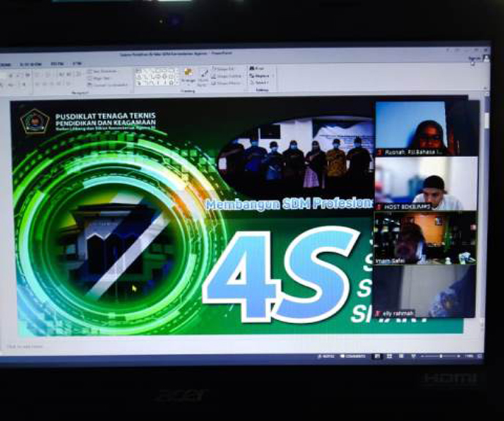Open the Quick Styles gallery
The image size is (504, 421).
tap(203, 76)
